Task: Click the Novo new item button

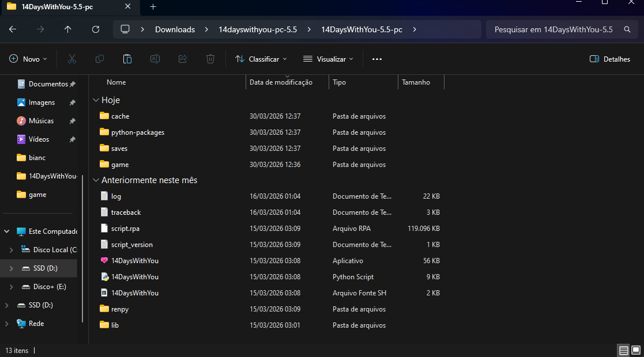Action: coord(28,59)
